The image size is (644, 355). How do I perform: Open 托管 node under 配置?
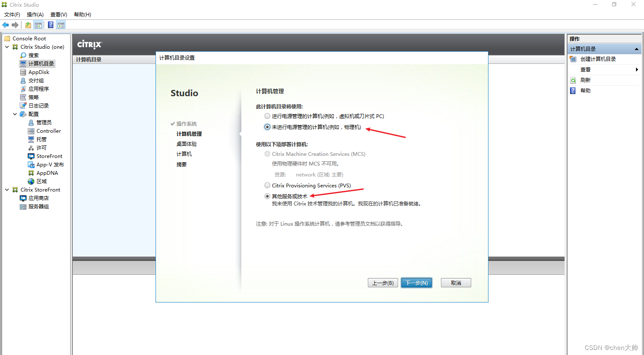(42, 139)
